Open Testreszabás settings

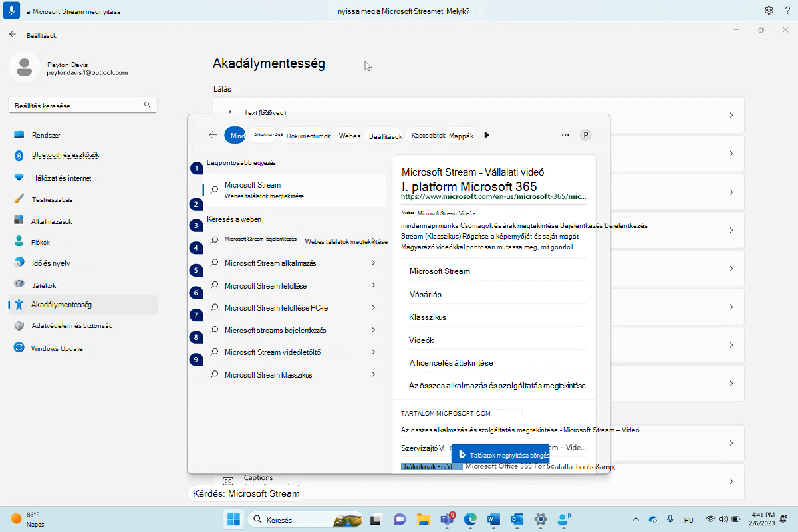[83, 199]
